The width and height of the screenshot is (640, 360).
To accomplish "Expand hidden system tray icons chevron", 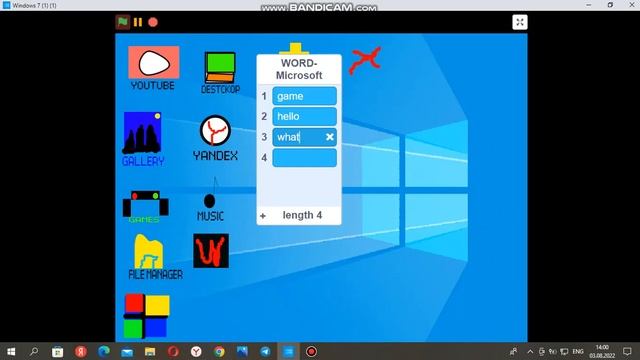I will tap(530, 351).
